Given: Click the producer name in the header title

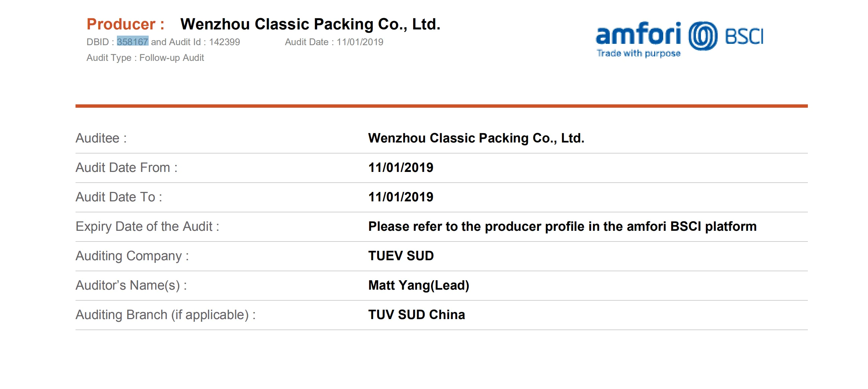Looking at the screenshot, I should pyautogui.click(x=310, y=24).
